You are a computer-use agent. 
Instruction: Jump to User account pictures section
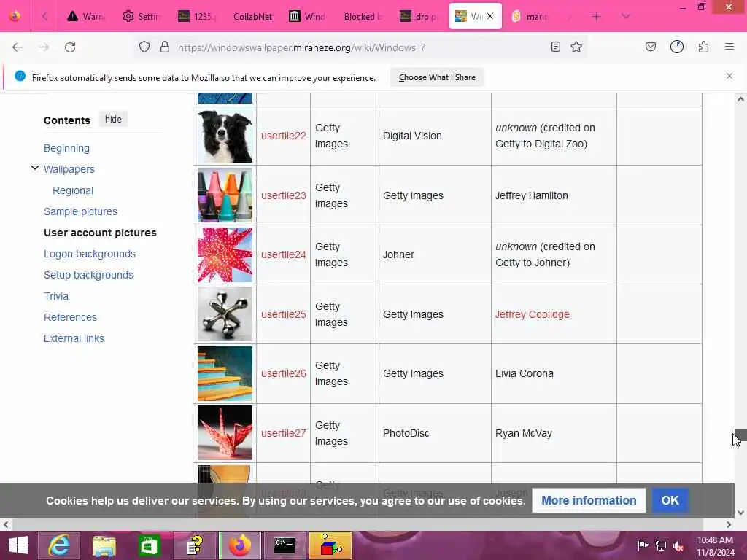(x=100, y=233)
